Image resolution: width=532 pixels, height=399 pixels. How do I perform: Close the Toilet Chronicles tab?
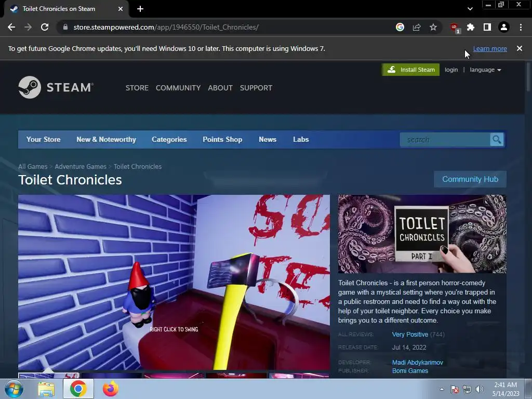(121, 9)
